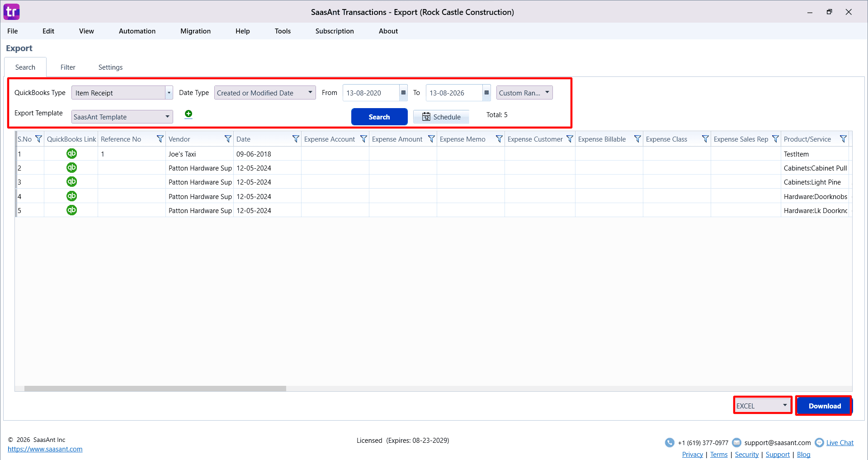Open the Live Chat link
The height and width of the screenshot is (460, 868).
click(x=840, y=443)
